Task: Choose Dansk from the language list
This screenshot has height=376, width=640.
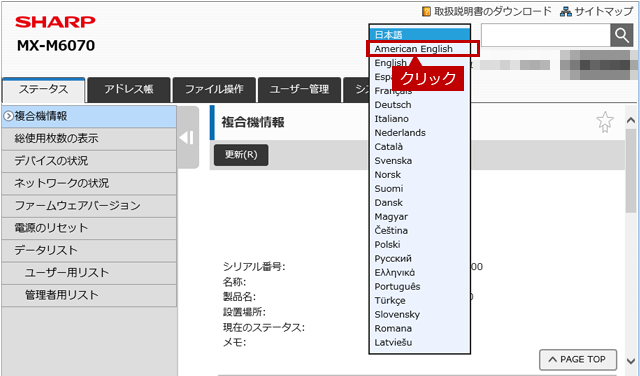Action: pos(420,202)
